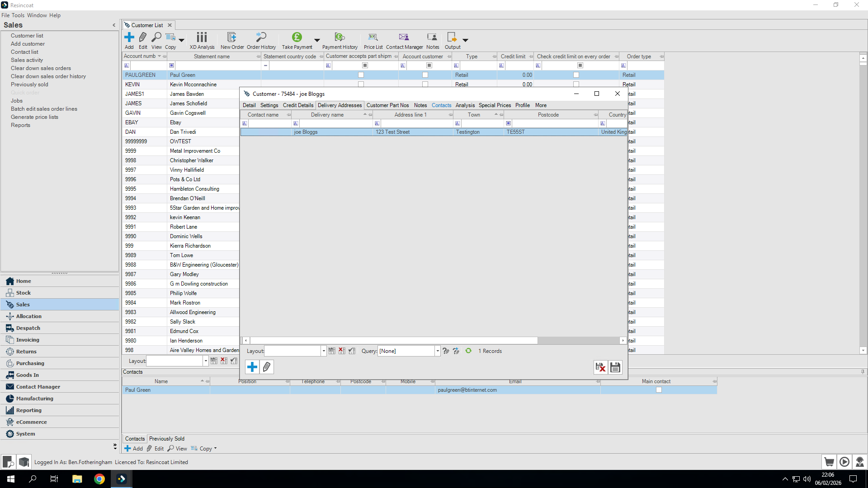
Task: Click the Despatch sidebar button
Action: tap(28, 328)
